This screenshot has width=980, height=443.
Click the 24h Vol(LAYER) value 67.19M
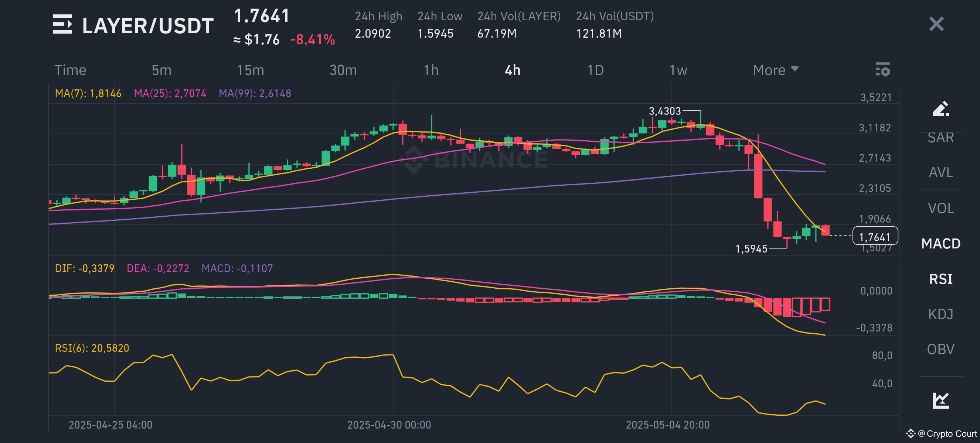tap(497, 34)
